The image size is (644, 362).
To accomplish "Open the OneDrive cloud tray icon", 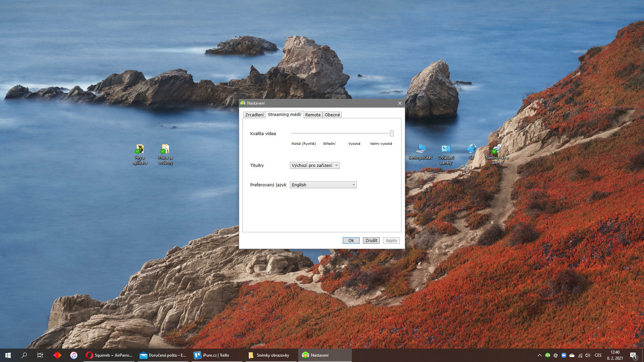I will (572, 355).
